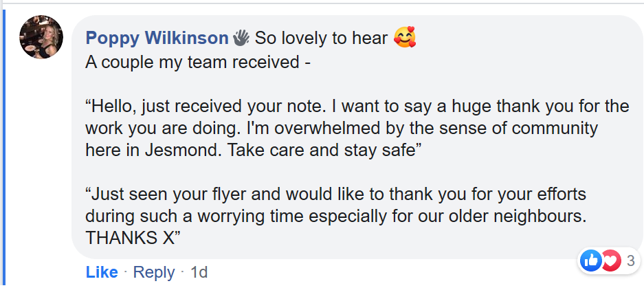The height and width of the screenshot is (288, 644).
Task: Click the red heart reaction icon
Action: pyautogui.click(x=610, y=260)
